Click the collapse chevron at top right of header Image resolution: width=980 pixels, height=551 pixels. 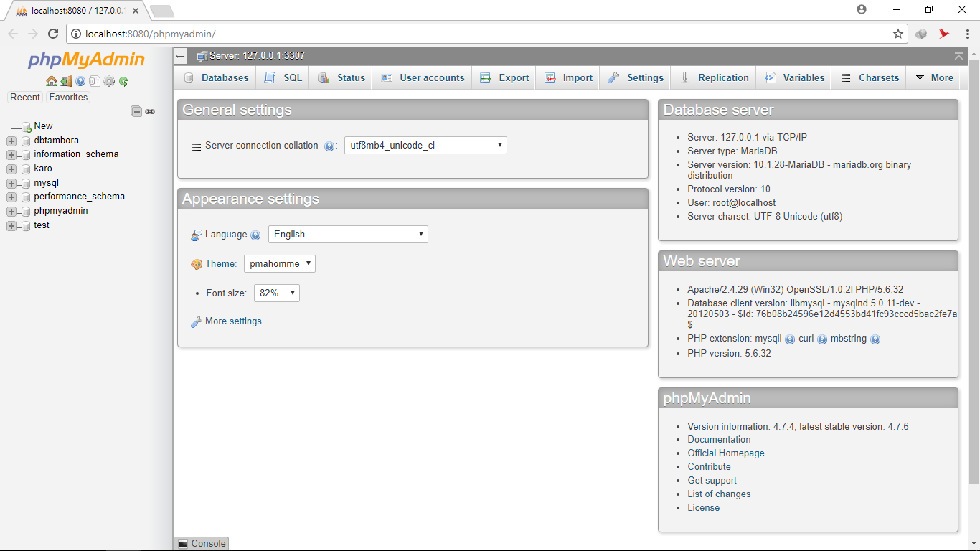click(959, 56)
